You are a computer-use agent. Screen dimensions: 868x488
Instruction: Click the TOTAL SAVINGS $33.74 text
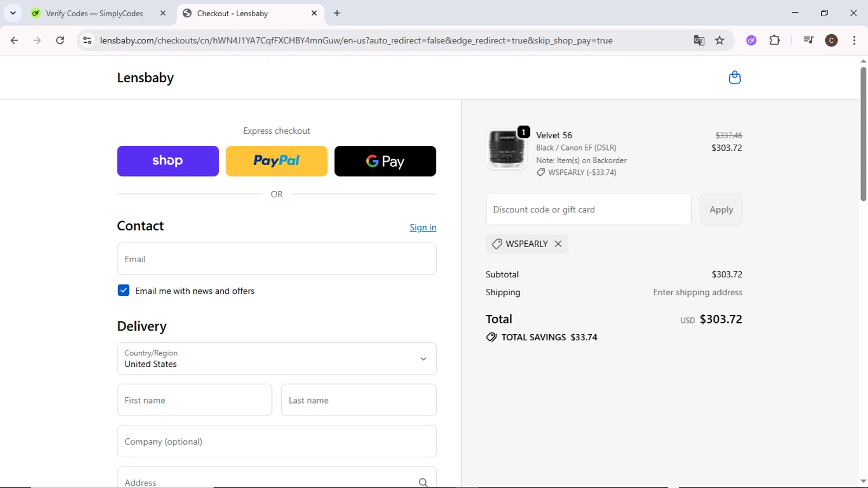(549, 337)
